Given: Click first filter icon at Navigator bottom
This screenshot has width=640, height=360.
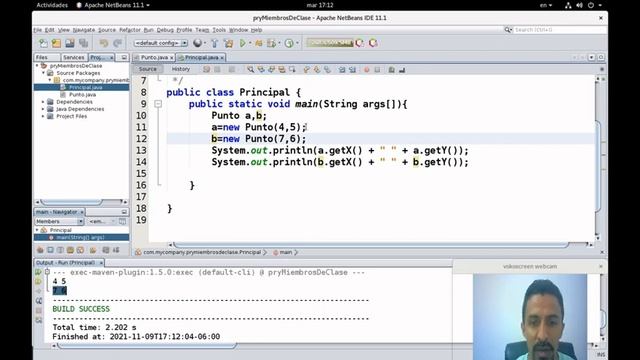Looking at the screenshot, I should pos(40,250).
